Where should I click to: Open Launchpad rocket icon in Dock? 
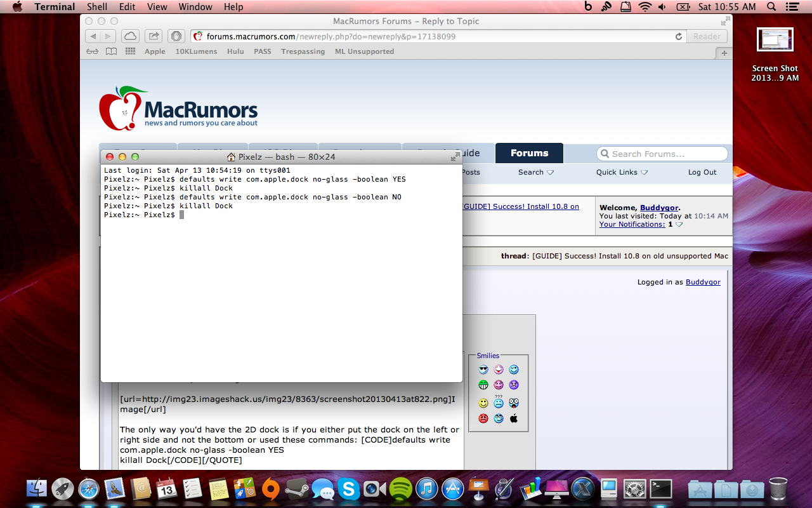pos(63,488)
